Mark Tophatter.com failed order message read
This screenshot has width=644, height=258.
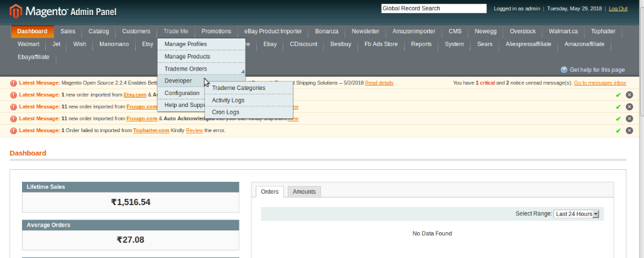(618, 131)
